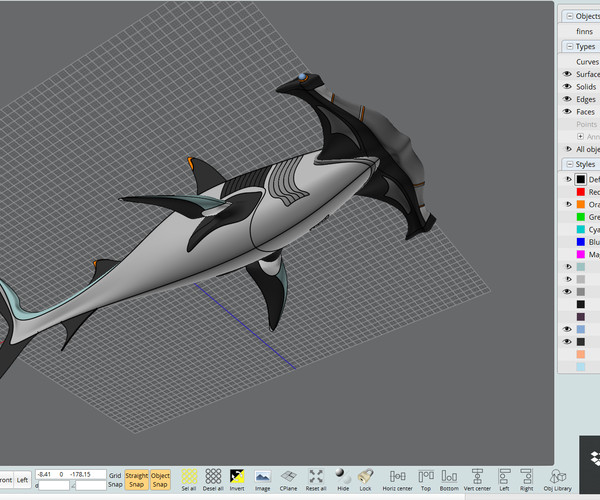This screenshot has height=500, width=600.
Task: Click the Desel all icon
Action: click(x=213, y=477)
